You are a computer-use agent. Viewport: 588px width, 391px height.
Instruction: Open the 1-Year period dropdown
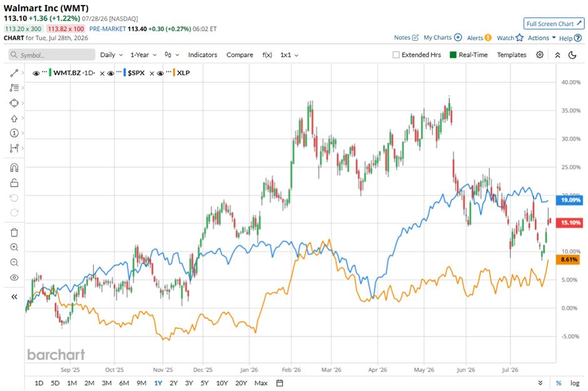(x=144, y=54)
